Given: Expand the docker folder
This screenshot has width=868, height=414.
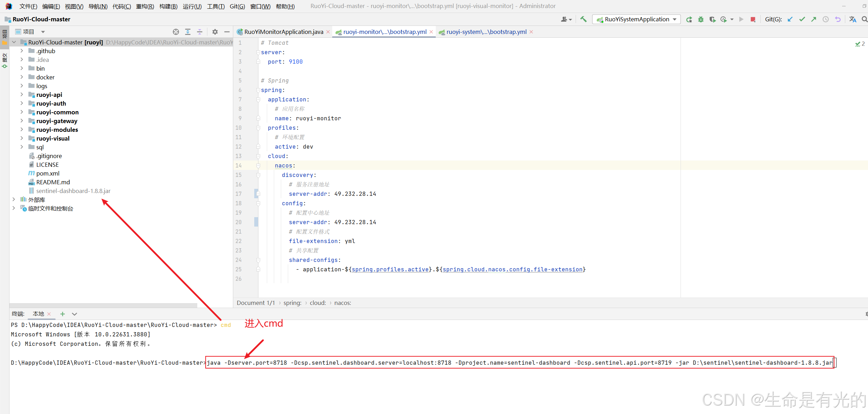Looking at the screenshot, I should [x=22, y=77].
